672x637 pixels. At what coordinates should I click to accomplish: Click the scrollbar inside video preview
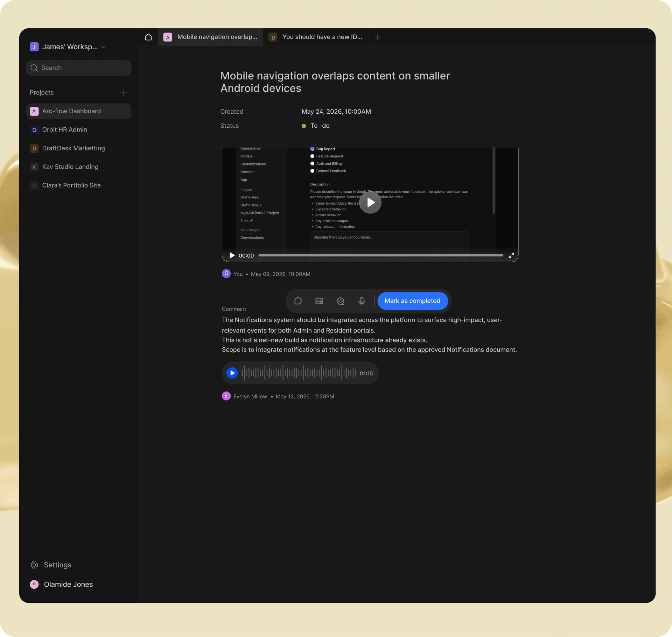tap(493, 181)
